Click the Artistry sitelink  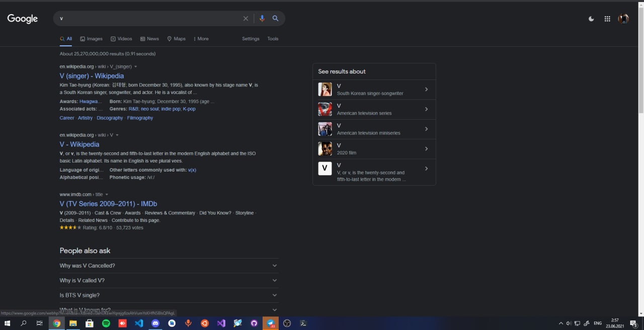[85, 118]
